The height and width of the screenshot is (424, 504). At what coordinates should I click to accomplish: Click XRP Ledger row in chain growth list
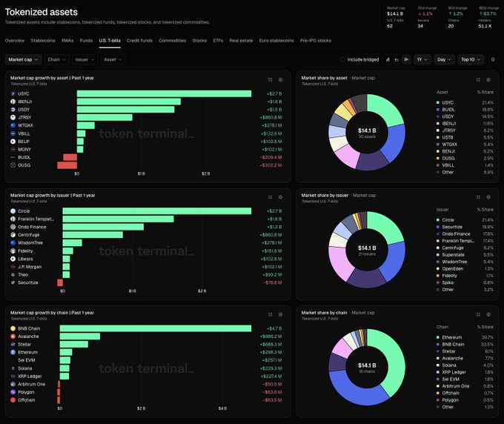click(146, 376)
